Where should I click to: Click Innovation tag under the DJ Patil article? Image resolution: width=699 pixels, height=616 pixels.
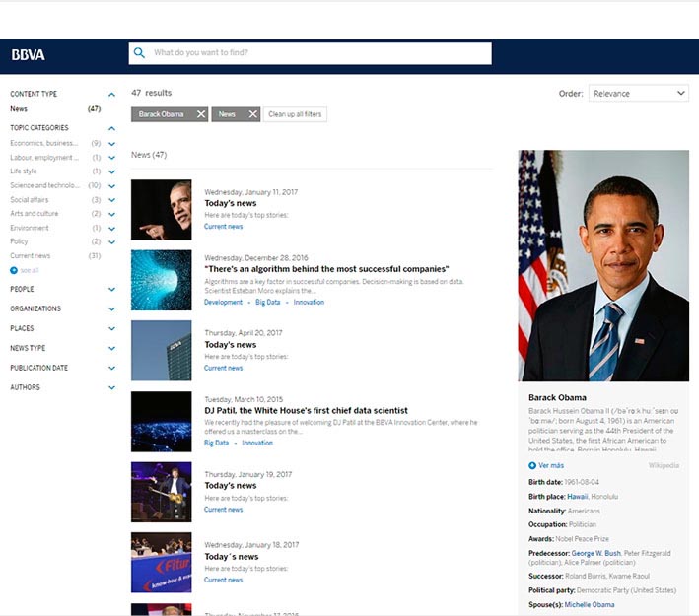click(x=257, y=444)
